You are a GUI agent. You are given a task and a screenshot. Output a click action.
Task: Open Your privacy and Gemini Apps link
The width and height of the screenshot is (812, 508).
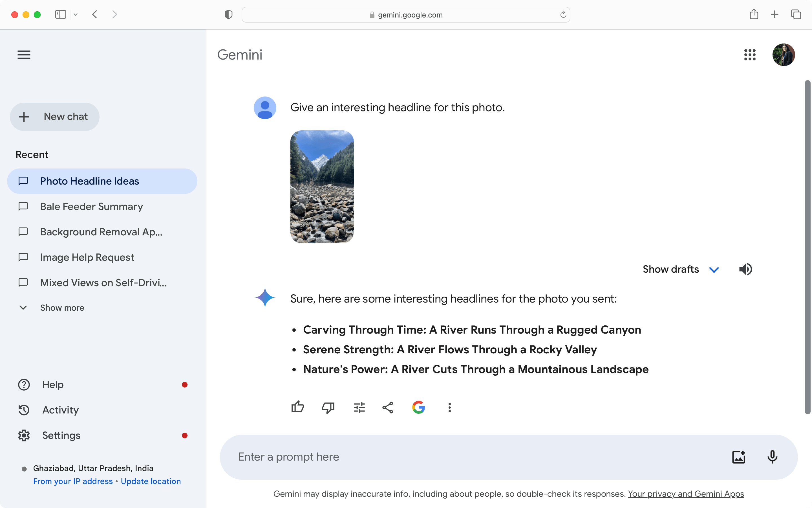[x=686, y=494]
